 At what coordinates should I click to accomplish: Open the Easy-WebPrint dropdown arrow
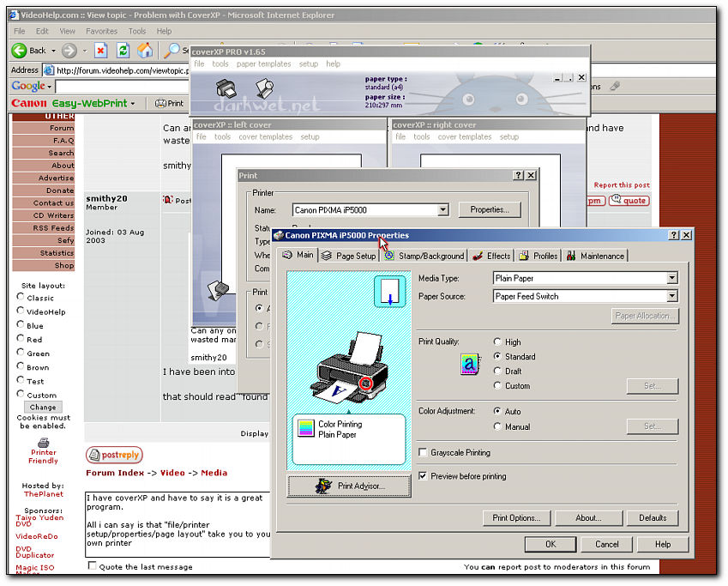tap(133, 104)
